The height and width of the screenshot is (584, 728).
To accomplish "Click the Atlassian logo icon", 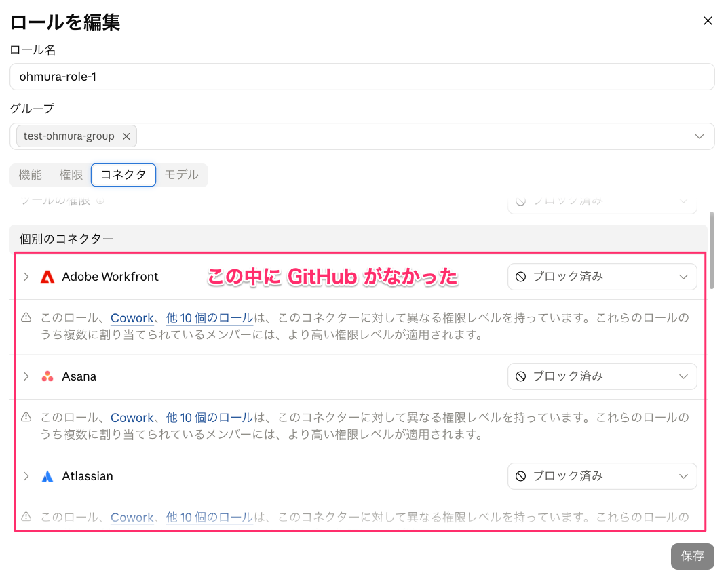I will point(47,476).
